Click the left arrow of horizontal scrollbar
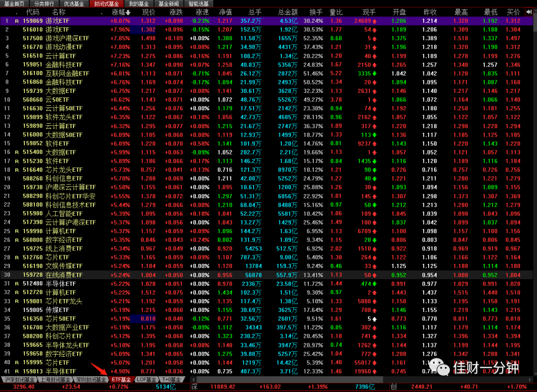The height and width of the screenshot is (392, 537). click(x=194, y=380)
